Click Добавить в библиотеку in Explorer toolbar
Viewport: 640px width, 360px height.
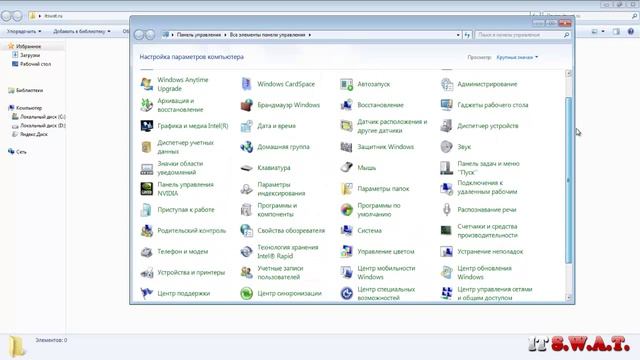coord(82,31)
